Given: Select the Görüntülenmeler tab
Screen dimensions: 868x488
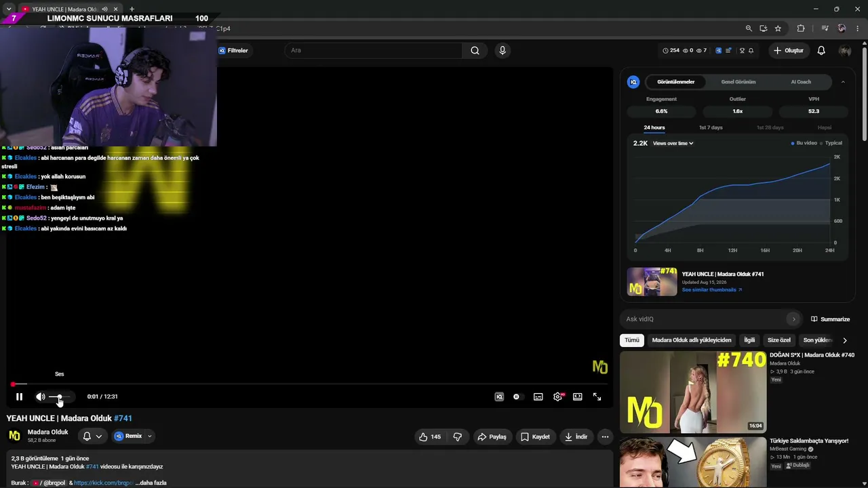Looking at the screenshot, I should (x=675, y=82).
